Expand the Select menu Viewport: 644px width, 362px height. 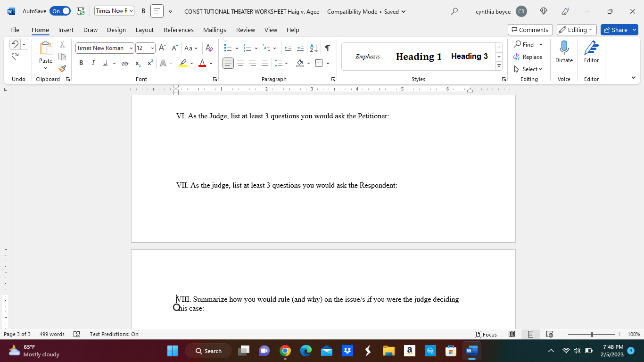(528, 69)
